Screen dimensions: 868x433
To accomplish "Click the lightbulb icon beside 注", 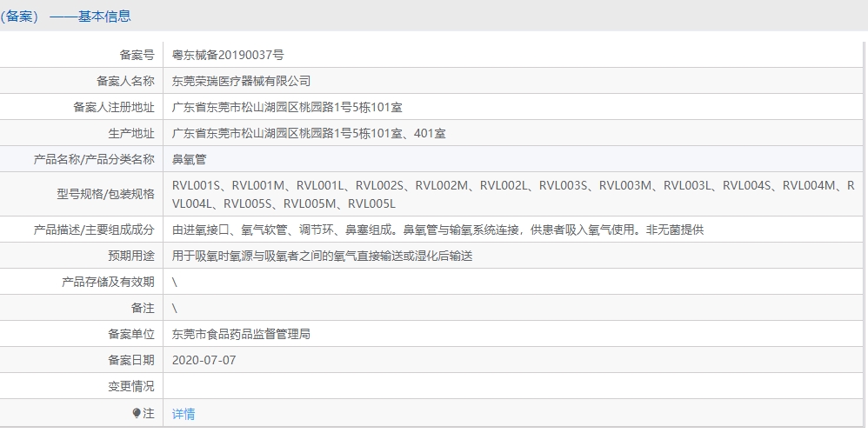I will [137, 414].
